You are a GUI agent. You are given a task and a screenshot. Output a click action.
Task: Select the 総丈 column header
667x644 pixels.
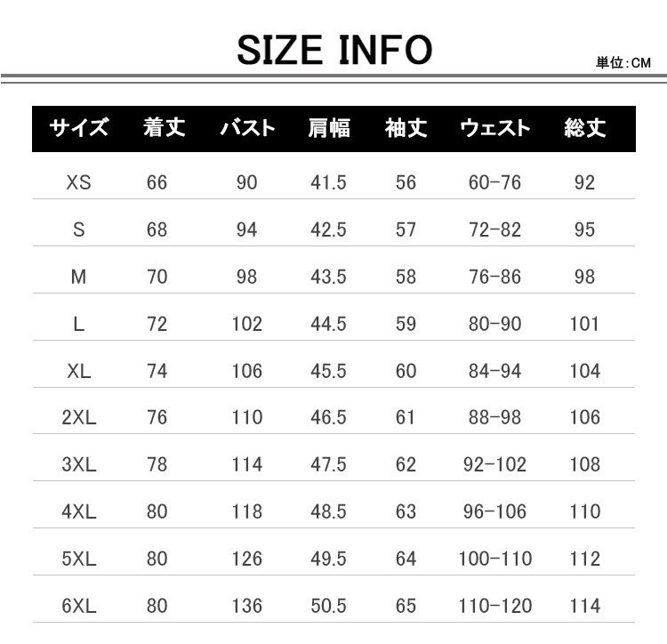pyautogui.click(x=584, y=128)
